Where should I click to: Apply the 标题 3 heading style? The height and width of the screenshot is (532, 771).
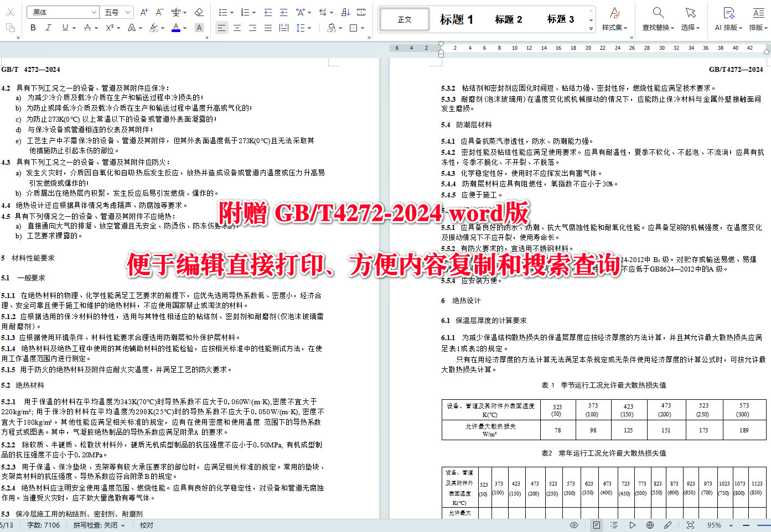pyautogui.click(x=560, y=19)
